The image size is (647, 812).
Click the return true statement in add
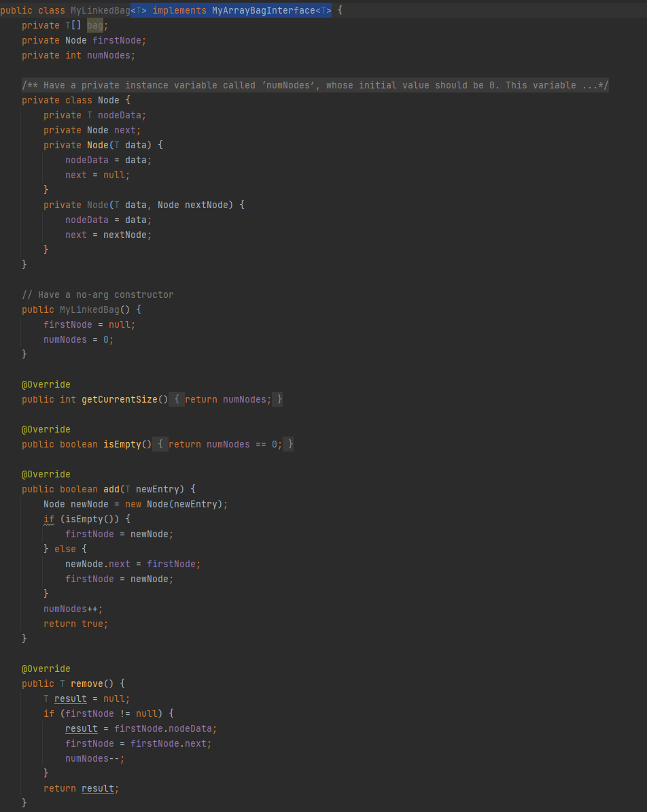[75, 624]
